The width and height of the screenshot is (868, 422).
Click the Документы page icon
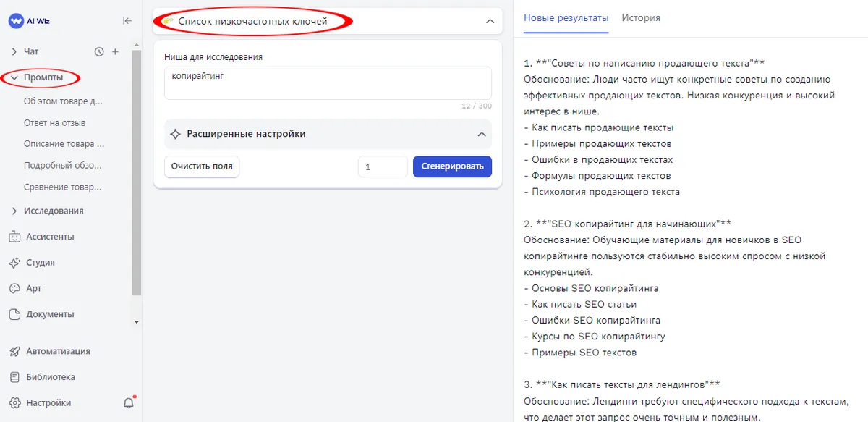pyautogui.click(x=14, y=313)
